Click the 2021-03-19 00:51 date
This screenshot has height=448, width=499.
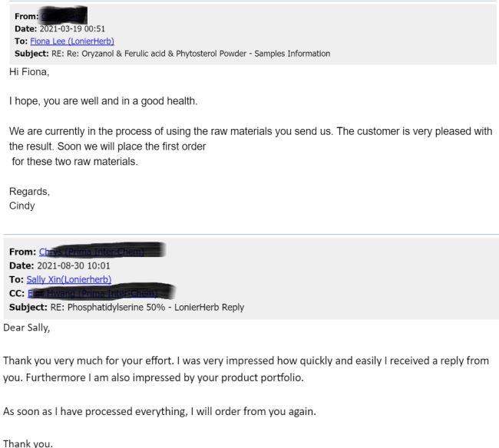(74, 28)
